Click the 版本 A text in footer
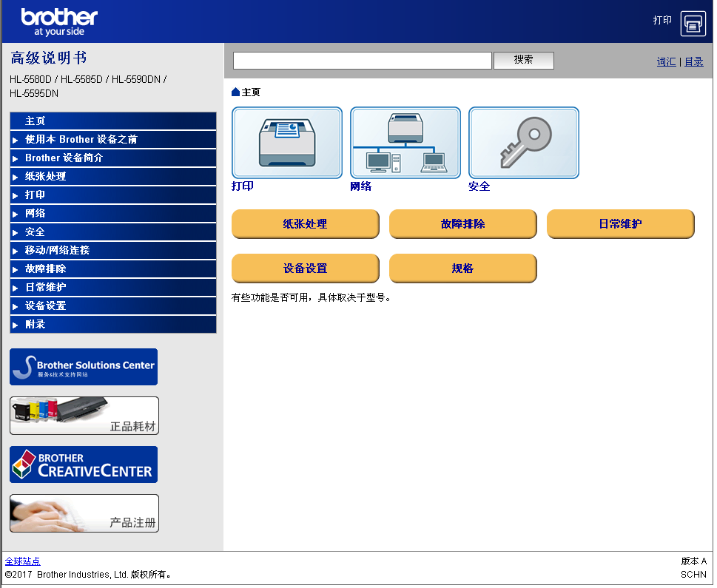Viewport: 717px width, 588px height. coord(693,561)
